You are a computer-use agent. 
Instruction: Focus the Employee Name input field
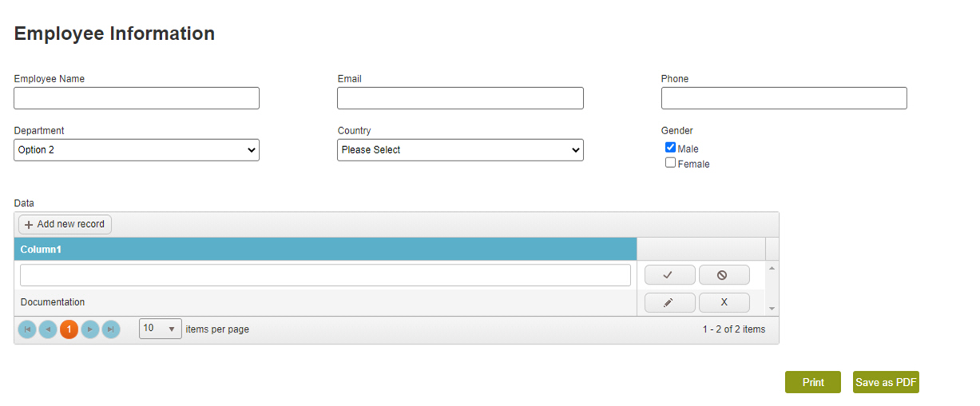point(137,98)
